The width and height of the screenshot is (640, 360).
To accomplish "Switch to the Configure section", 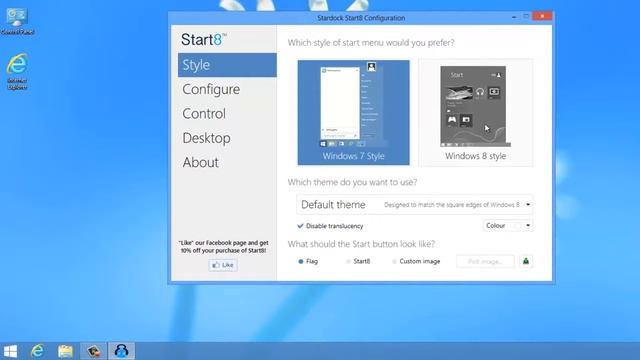I will coord(211,89).
